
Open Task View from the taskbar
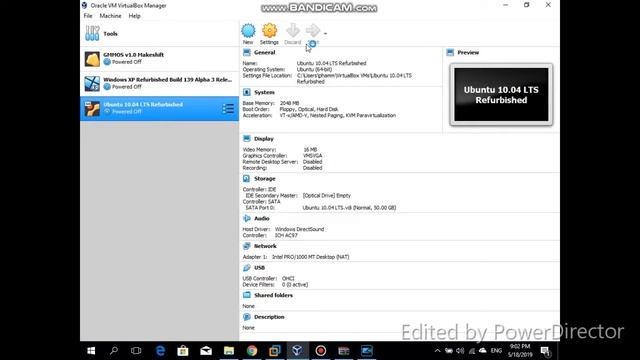click(x=136, y=351)
